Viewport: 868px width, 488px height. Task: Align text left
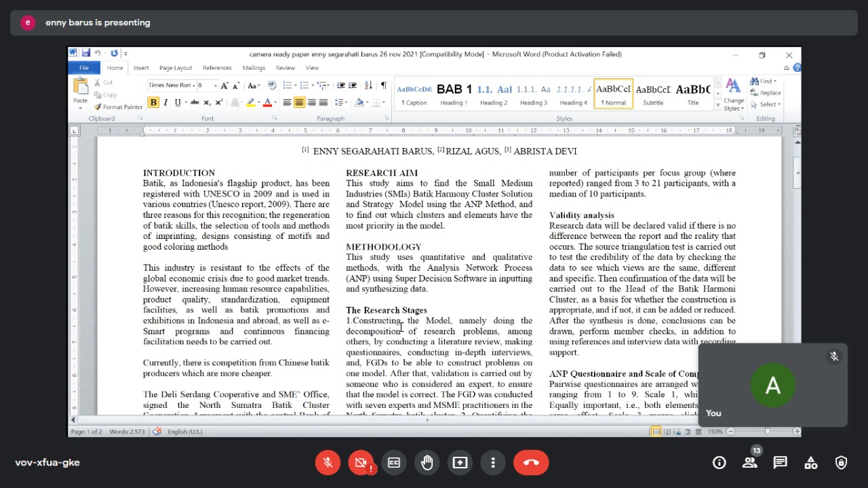288,102
